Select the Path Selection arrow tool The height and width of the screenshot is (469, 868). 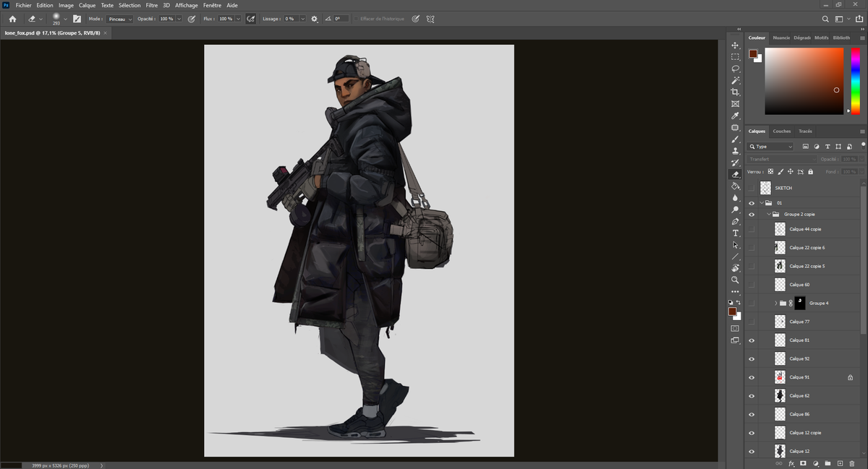point(736,245)
